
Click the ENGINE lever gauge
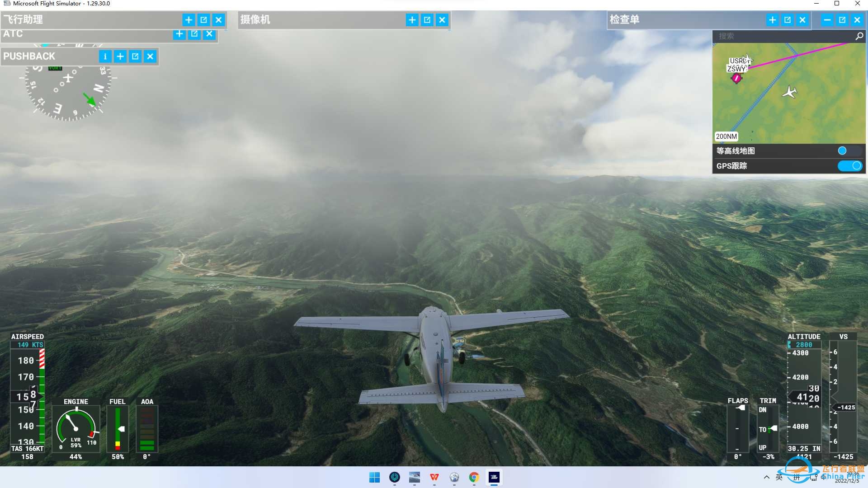[76, 429]
